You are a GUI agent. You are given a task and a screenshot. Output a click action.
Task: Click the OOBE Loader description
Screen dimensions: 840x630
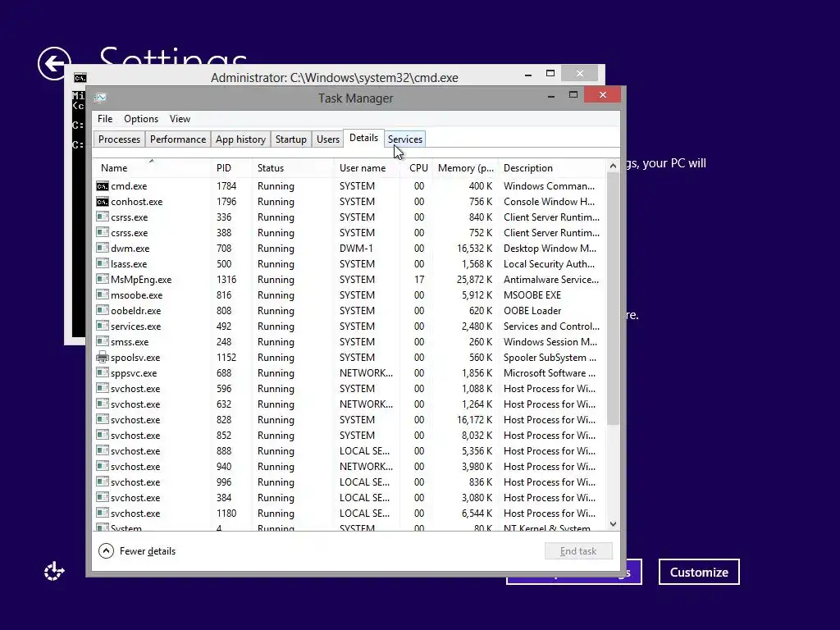tap(532, 311)
